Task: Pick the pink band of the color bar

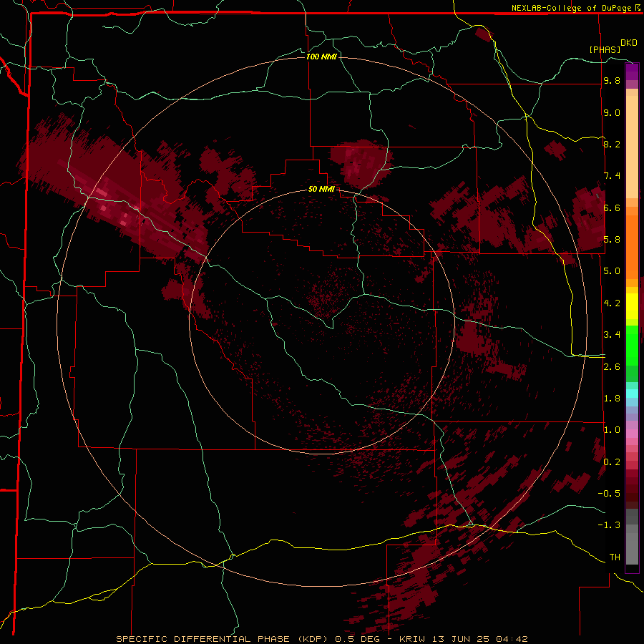Action: point(632,434)
